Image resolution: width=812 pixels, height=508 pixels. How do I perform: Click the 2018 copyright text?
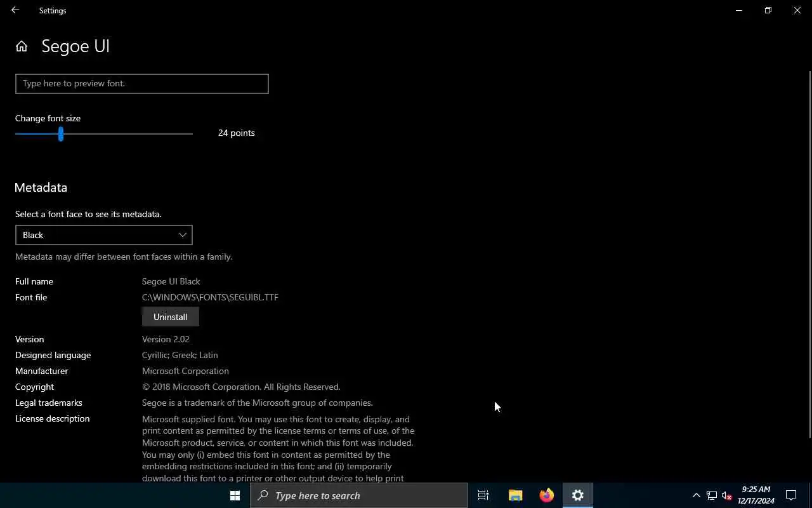coord(241,387)
